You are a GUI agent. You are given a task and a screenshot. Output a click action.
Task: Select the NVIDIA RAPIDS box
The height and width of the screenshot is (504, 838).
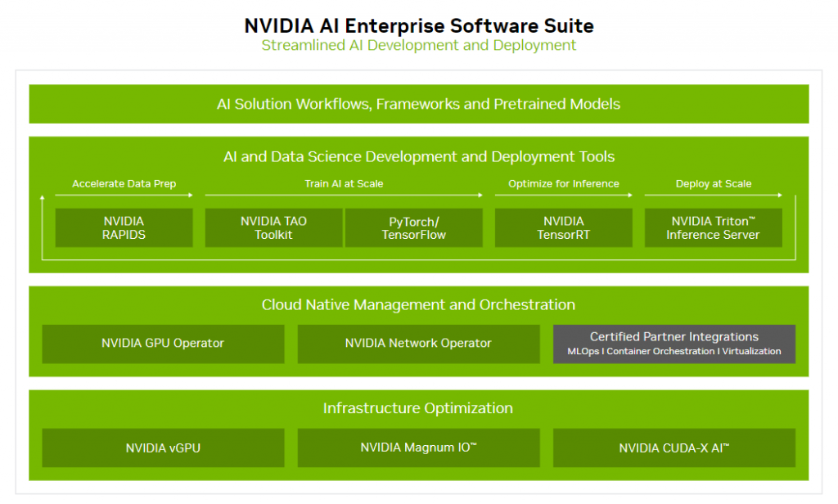coord(123,227)
